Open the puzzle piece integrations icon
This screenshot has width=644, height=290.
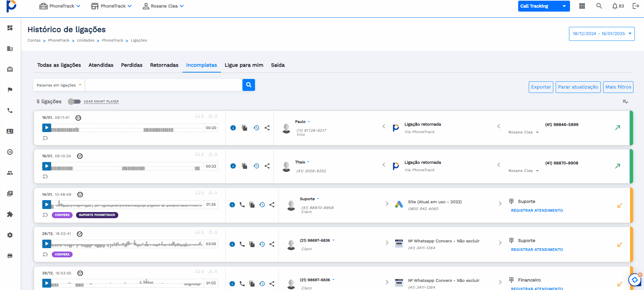(x=10, y=214)
